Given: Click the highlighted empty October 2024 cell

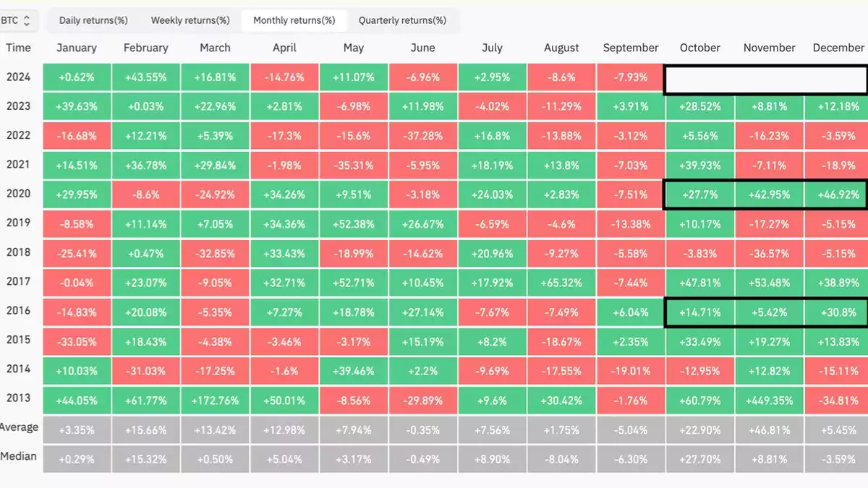Looking at the screenshot, I should (699, 78).
